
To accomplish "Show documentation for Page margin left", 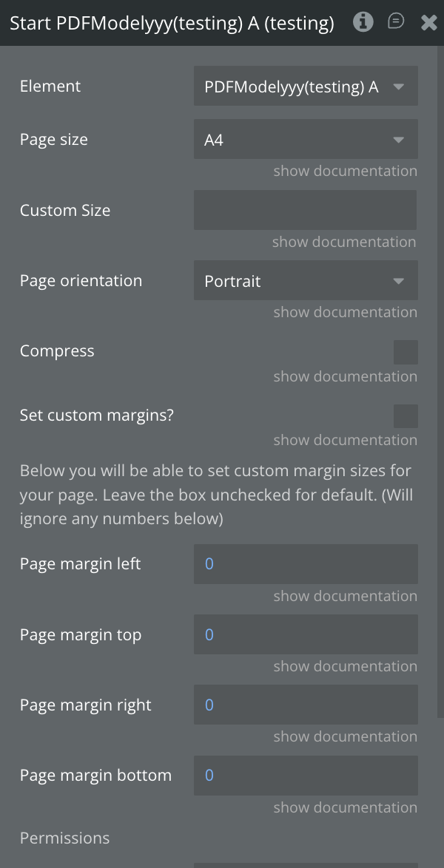I will pyautogui.click(x=345, y=597).
